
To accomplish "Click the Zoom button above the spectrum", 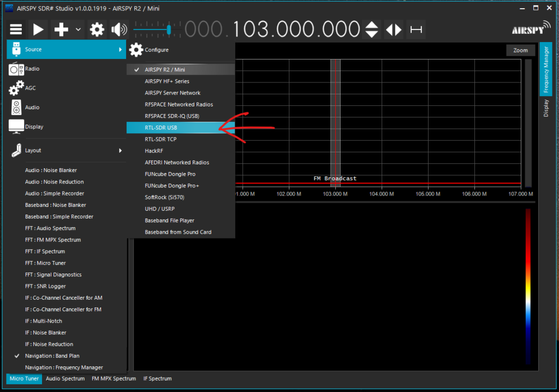I will pyautogui.click(x=520, y=50).
